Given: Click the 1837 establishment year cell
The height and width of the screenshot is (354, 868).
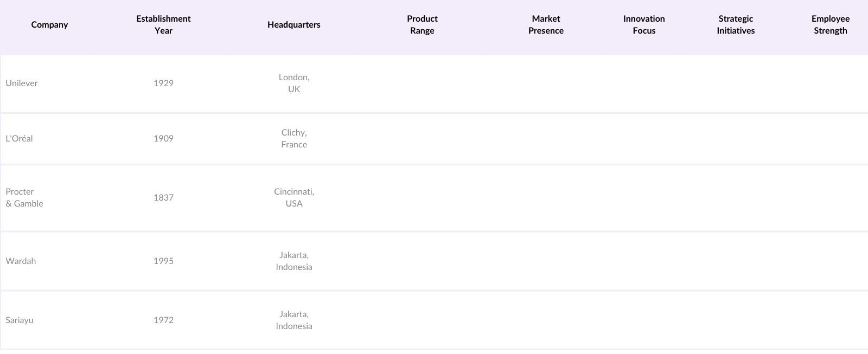Looking at the screenshot, I should pos(163,198).
